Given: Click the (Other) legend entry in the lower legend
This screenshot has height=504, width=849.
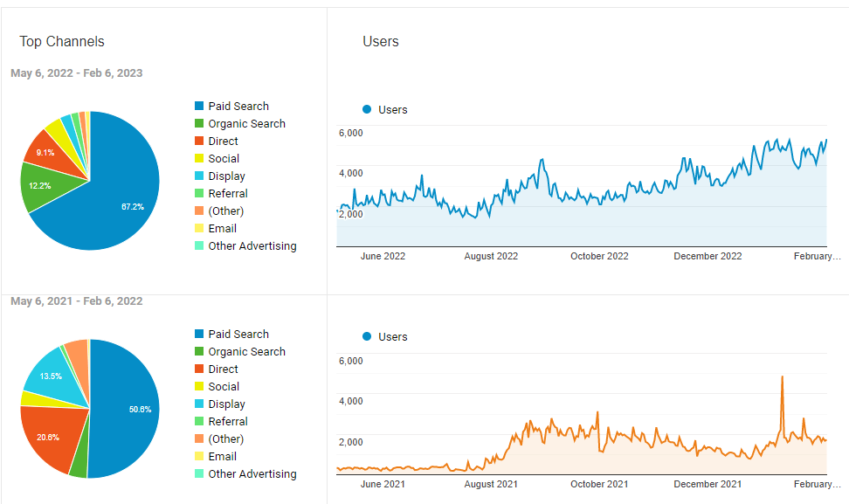Looking at the screenshot, I should click(225, 439).
